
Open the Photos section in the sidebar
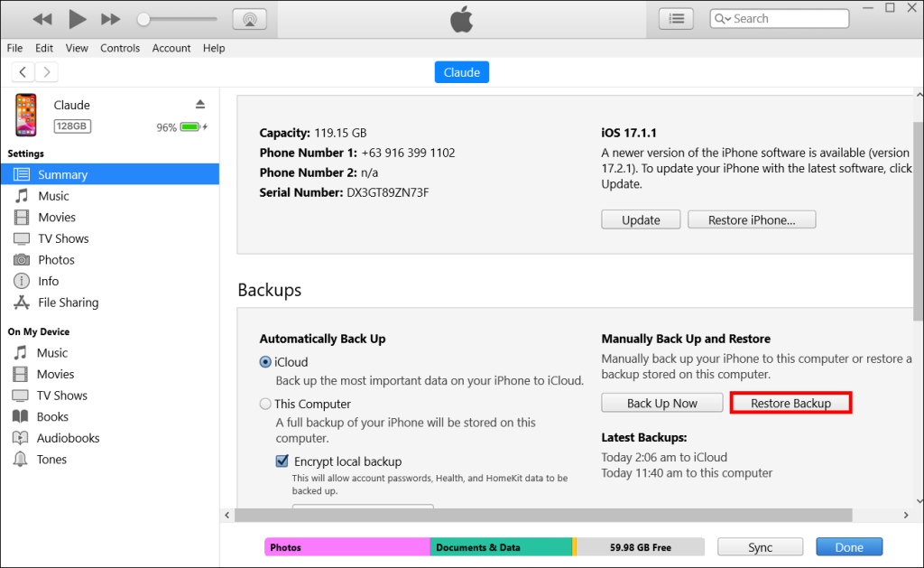pyautogui.click(x=60, y=259)
